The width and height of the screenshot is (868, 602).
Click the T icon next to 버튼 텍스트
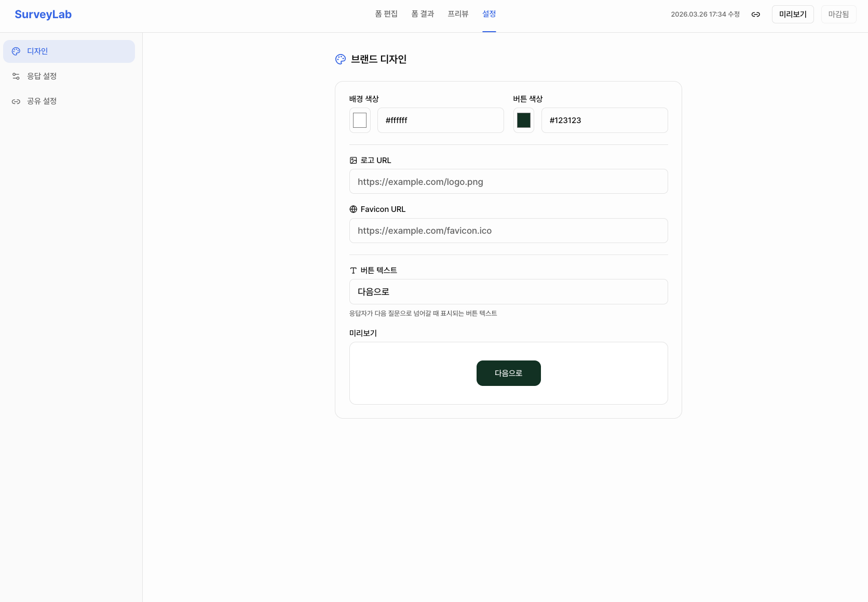coord(354,270)
